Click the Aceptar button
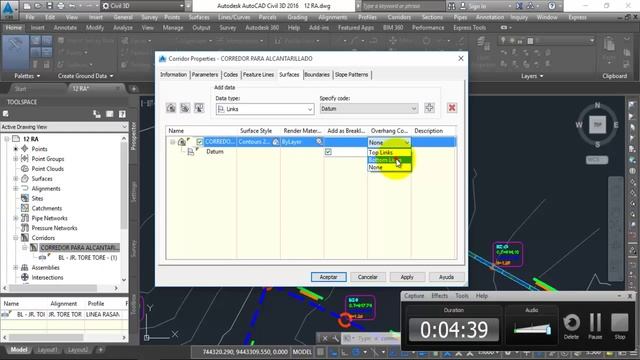 coord(329,277)
